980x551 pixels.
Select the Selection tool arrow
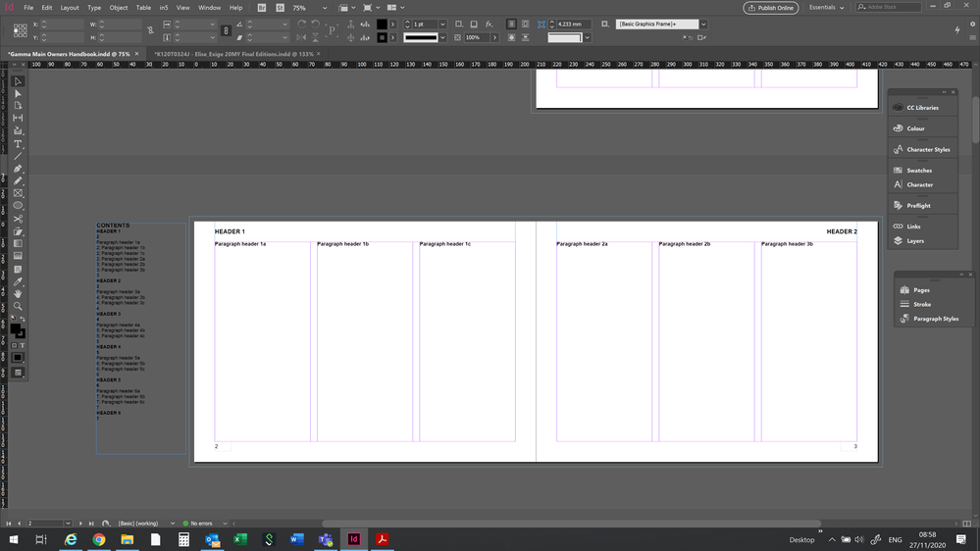18,81
